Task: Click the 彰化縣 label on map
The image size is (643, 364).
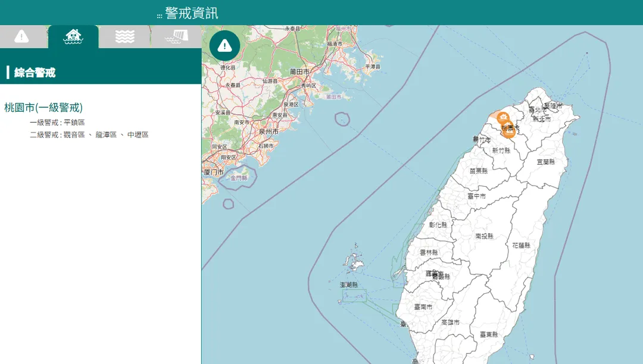Action: tap(438, 225)
